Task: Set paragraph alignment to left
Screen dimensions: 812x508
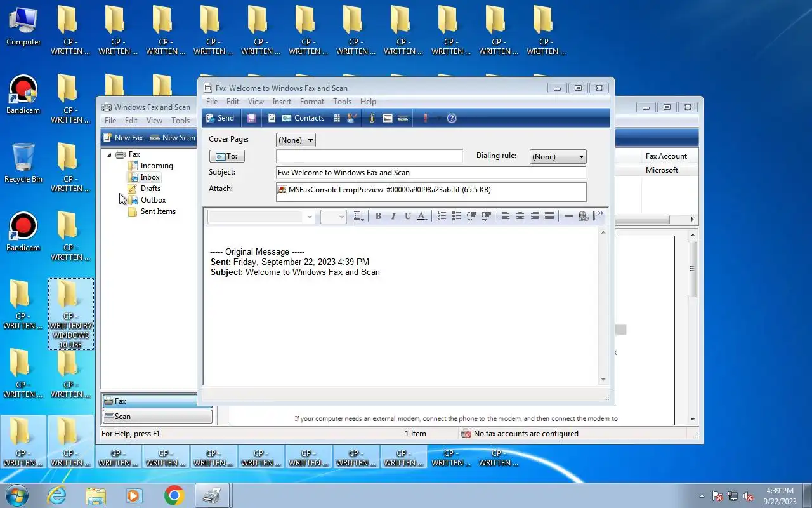Action: [x=506, y=217]
